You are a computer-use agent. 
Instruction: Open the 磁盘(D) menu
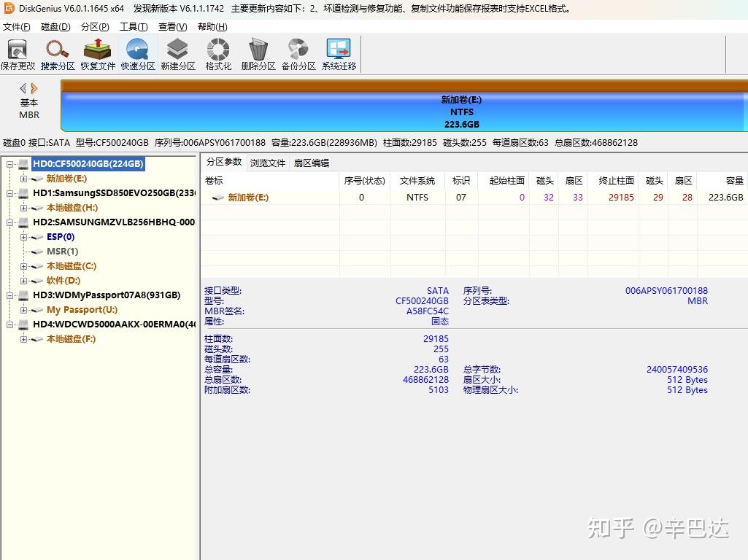point(55,27)
